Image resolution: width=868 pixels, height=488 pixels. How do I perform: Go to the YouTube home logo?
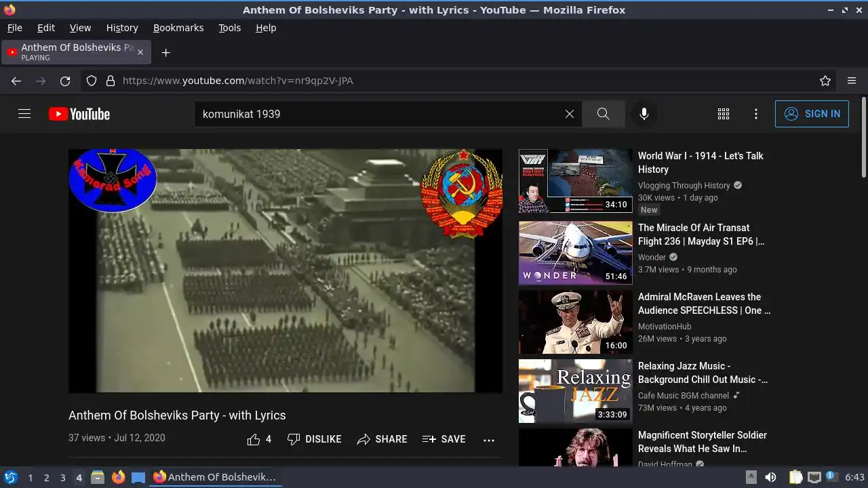pyautogui.click(x=79, y=114)
